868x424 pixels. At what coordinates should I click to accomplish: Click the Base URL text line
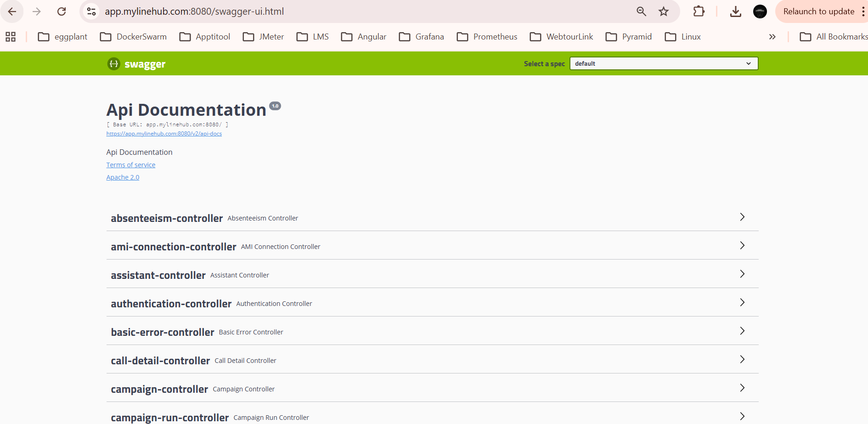pyautogui.click(x=167, y=124)
